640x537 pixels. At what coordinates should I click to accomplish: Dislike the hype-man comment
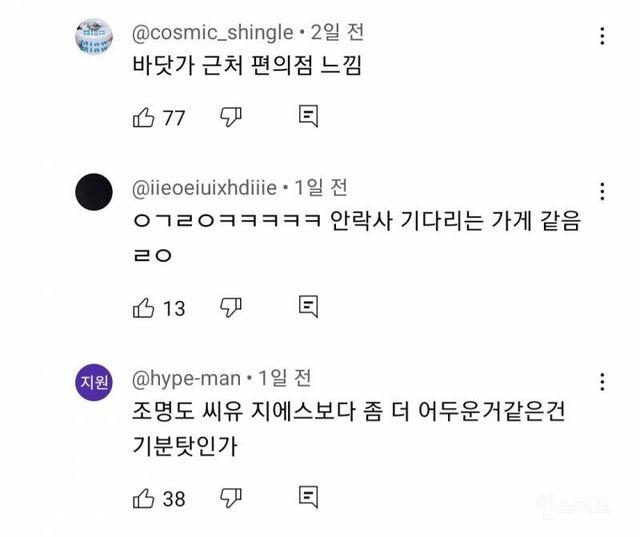point(231,497)
